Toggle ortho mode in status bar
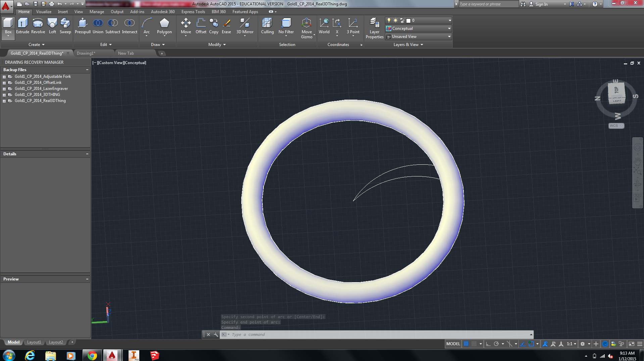 tap(488, 344)
